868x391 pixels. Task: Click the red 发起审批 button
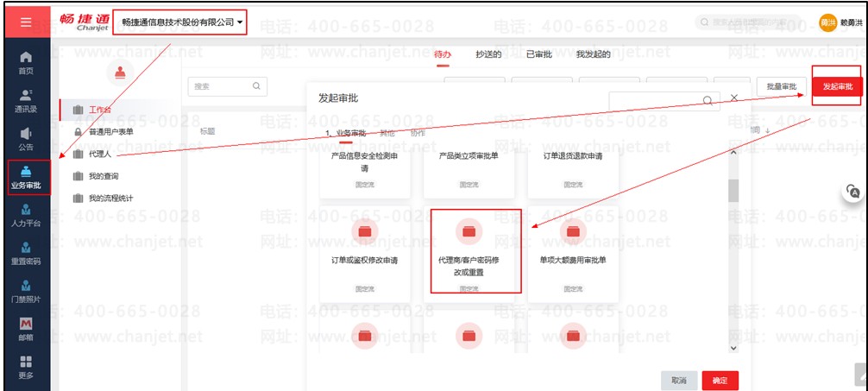[x=838, y=86]
